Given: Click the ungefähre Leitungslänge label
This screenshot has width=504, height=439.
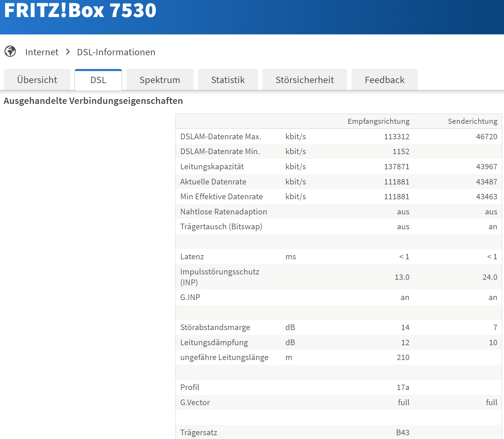Looking at the screenshot, I should 224,357.
